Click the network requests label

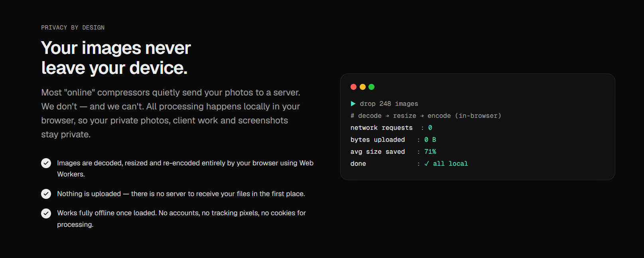[382, 128]
